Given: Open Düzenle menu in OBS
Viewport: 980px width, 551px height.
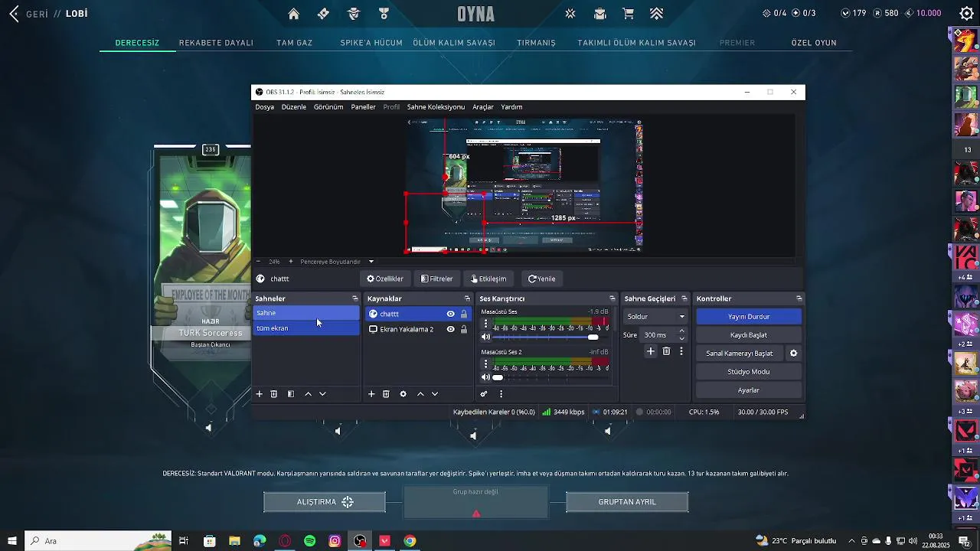Looking at the screenshot, I should [x=294, y=107].
